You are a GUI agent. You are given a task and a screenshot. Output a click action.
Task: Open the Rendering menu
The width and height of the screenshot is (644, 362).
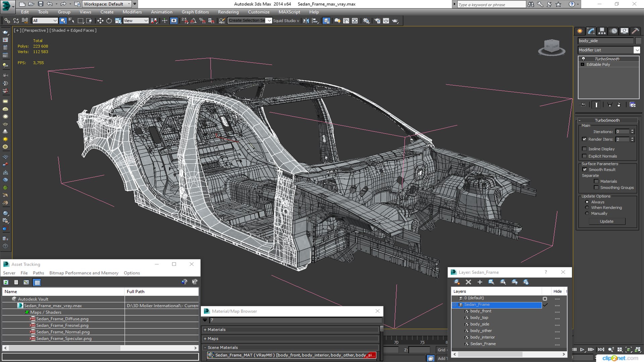(x=228, y=12)
